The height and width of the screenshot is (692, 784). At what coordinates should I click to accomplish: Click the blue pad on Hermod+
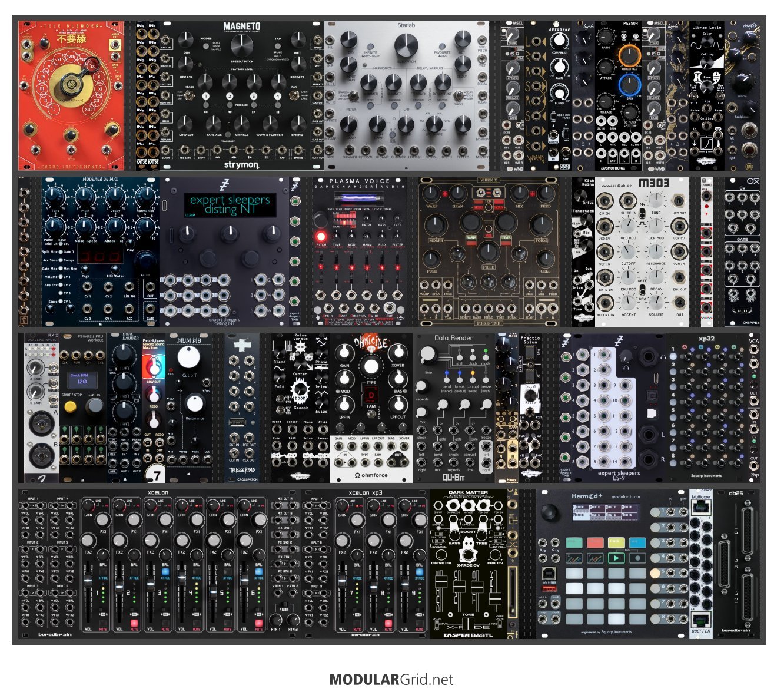[x=637, y=542]
